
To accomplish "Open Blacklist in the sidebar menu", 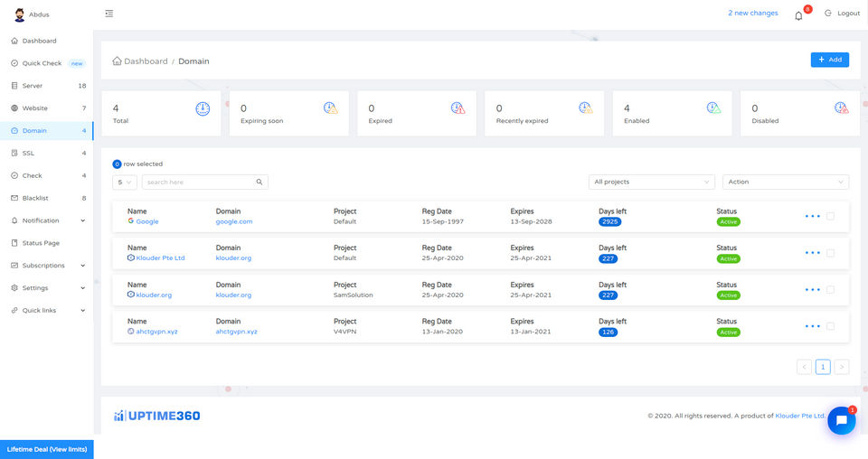I will pos(34,198).
